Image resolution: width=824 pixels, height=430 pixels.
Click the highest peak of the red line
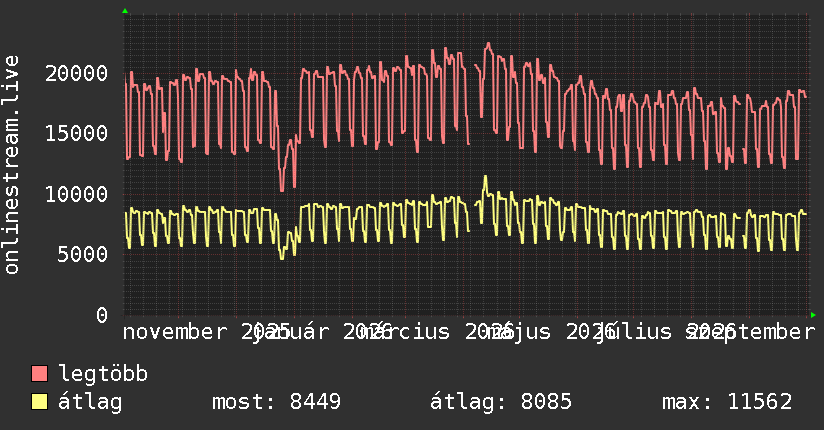pyautogui.click(x=488, y=44)
